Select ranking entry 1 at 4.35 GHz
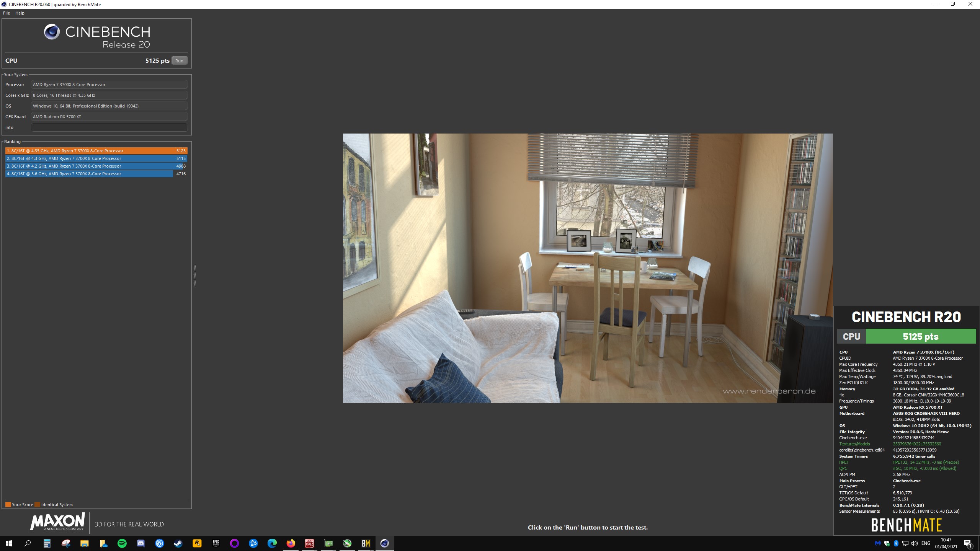 (96, 151)
